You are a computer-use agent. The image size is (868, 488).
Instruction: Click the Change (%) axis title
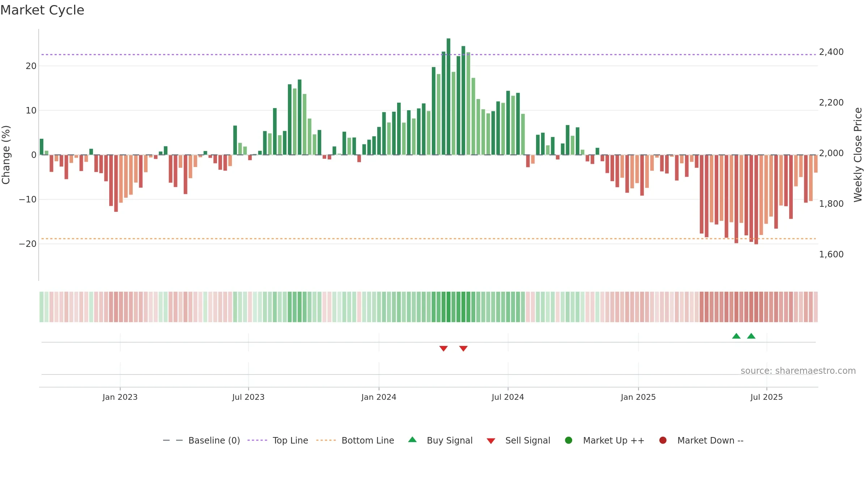[6, 155]
